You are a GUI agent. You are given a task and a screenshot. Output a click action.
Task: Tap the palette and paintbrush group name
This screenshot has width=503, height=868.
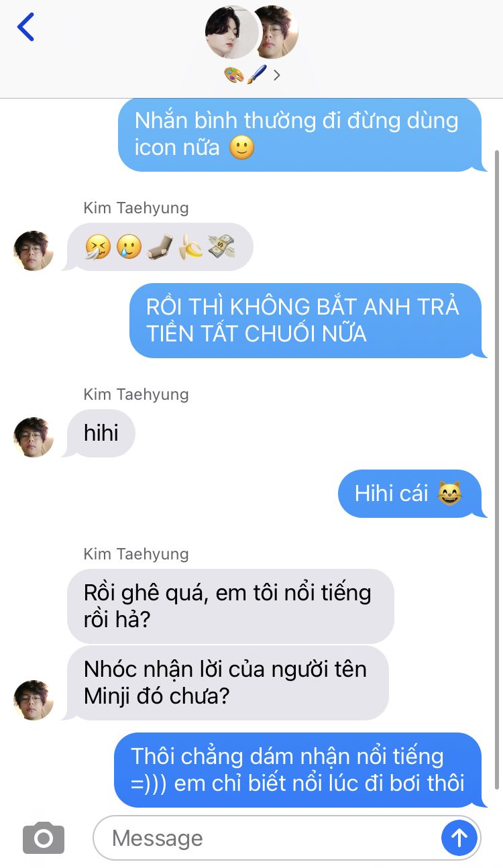coord(245,74)
